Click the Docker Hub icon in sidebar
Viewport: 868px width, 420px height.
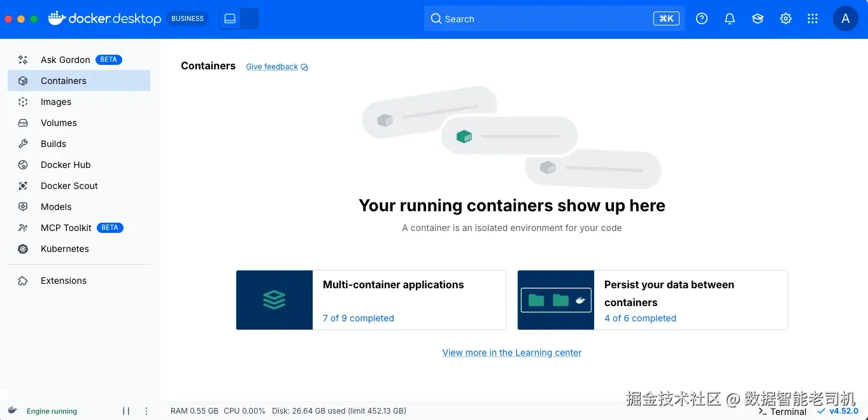coord(23,165)
